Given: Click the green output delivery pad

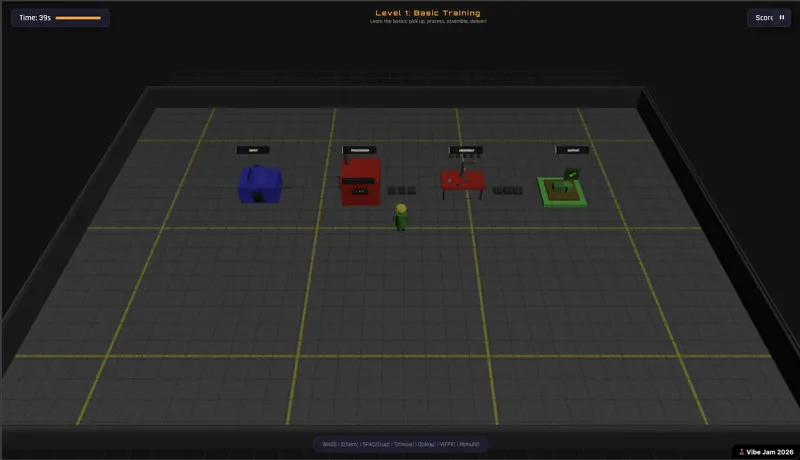Looking at the screenshot, I should click(x=561, y=191).
